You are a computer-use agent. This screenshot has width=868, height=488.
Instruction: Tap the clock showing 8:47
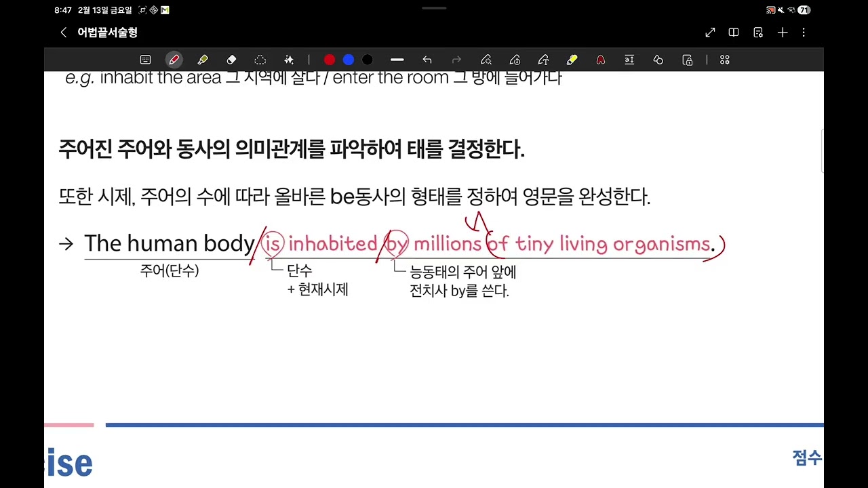[63, 10]
